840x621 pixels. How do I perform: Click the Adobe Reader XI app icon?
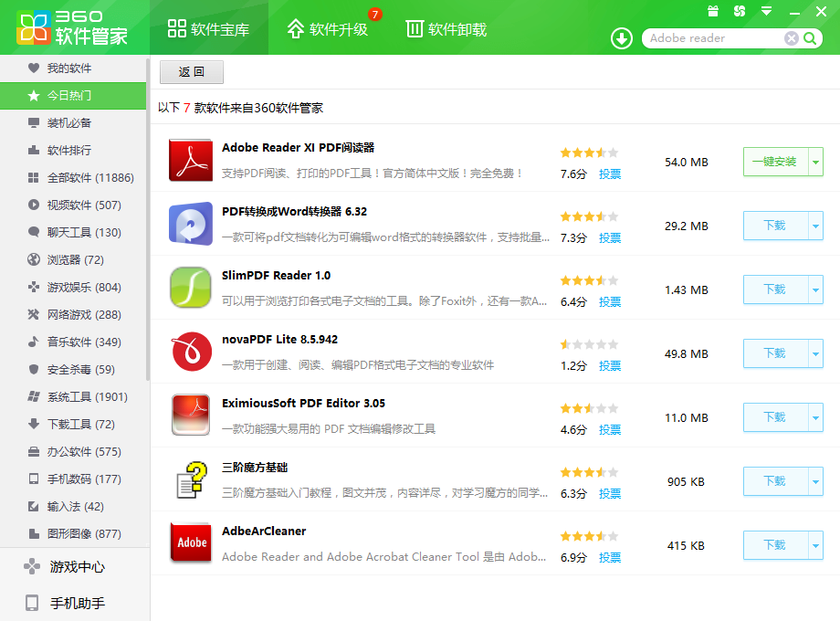pyautogui.click(x=191, y=160)
